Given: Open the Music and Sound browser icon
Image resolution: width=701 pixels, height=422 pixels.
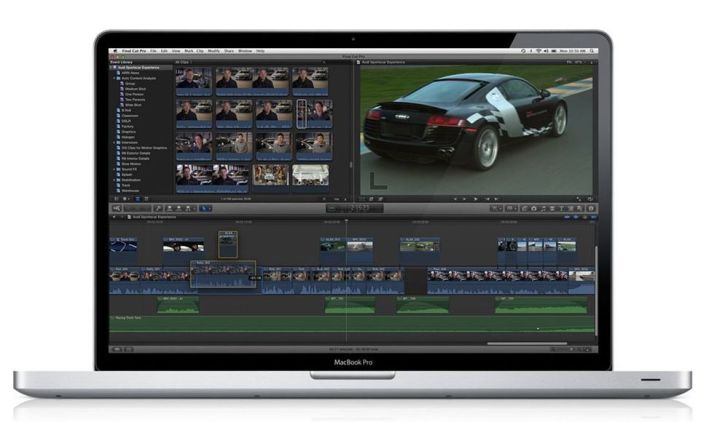Looking at the screenshot, I should (x=544, y=208).
